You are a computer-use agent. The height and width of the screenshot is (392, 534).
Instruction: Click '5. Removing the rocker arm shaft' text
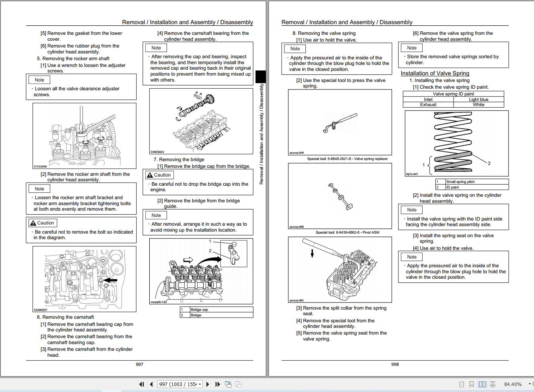(x=73, y=59)
